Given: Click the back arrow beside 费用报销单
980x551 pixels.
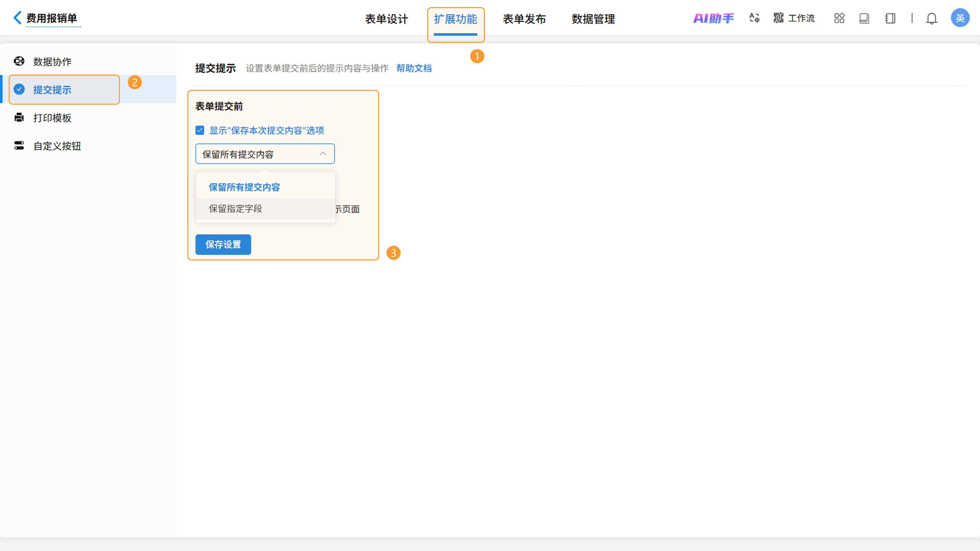Looking at the screenshot, I should tap(17, 18).
